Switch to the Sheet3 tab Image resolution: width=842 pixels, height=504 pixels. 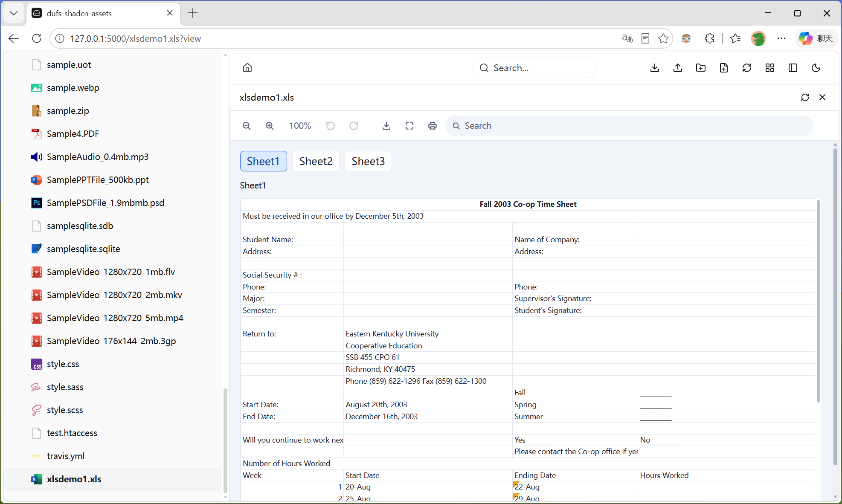368,161
